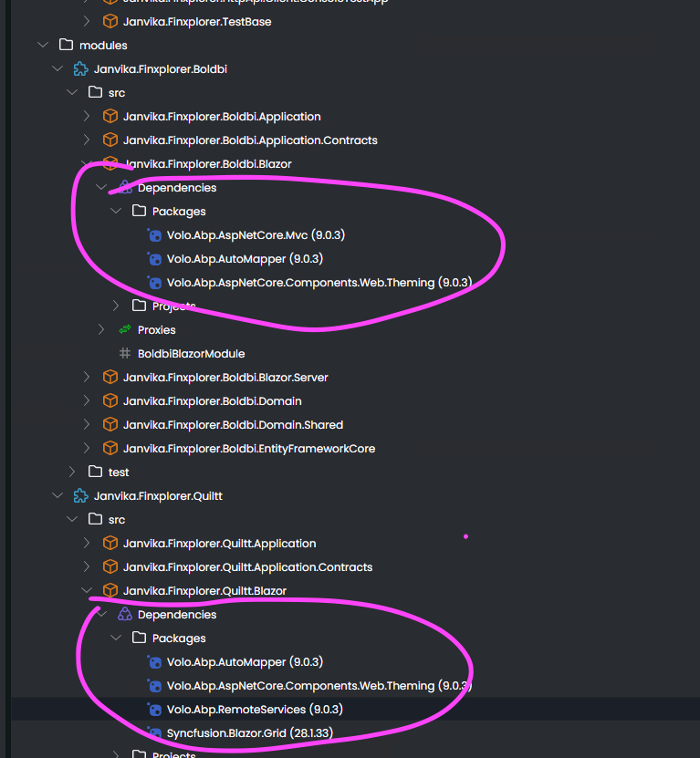
Task: Click the Janvika.Finxplorer.TestBase project cube icon
Action: click(110, 21)
